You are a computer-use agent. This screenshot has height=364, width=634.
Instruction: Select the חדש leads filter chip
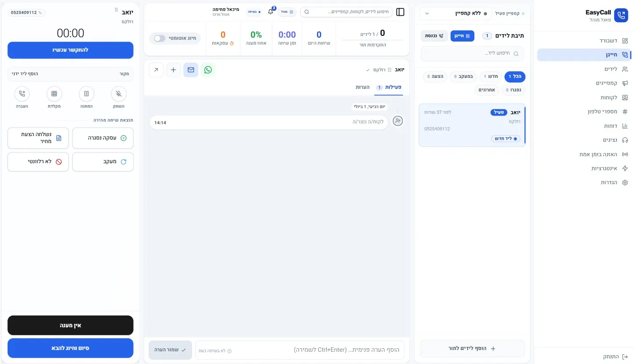coord(490,77)
